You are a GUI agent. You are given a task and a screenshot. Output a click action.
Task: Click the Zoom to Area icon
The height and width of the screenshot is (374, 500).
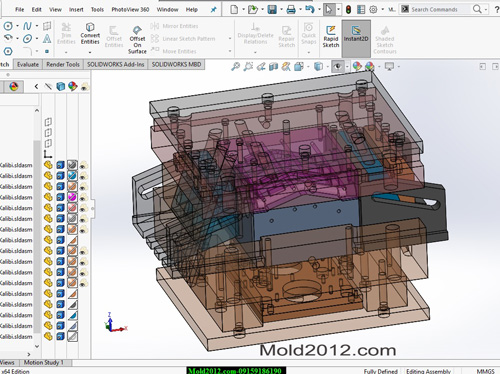coord(248,67)
